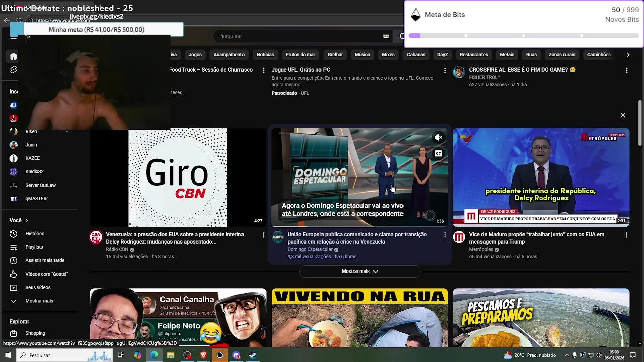Open the Metrópoles channel avatar
Image resolution: width=644 pixels, height=362 pixels.
pos(459,237)
